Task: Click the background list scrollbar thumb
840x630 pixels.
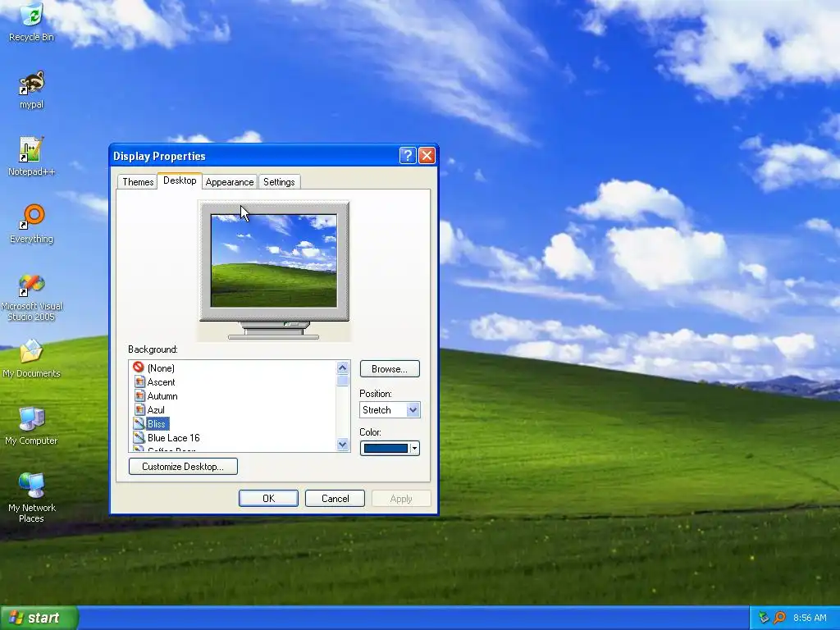Action: [343, 381]
